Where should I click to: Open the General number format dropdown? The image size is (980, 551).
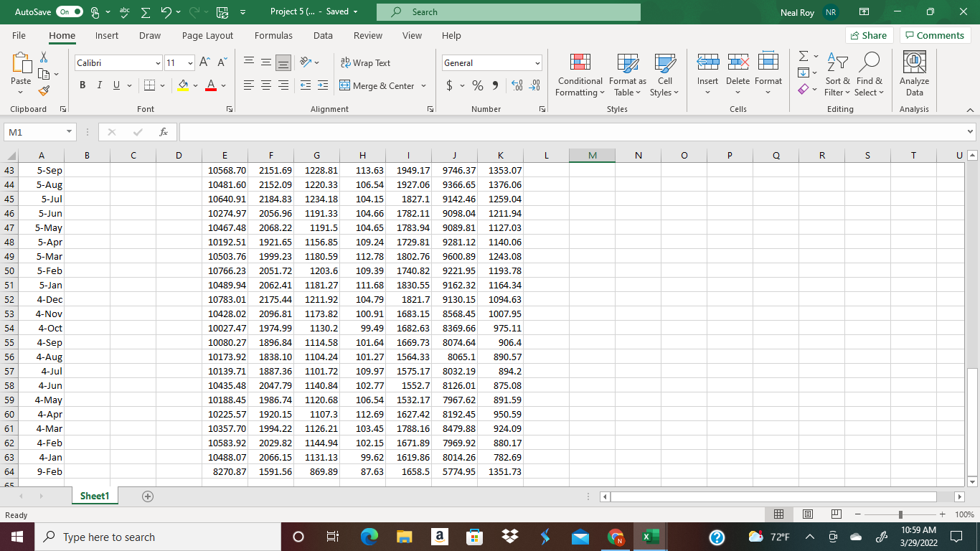[x=539, y=62]
